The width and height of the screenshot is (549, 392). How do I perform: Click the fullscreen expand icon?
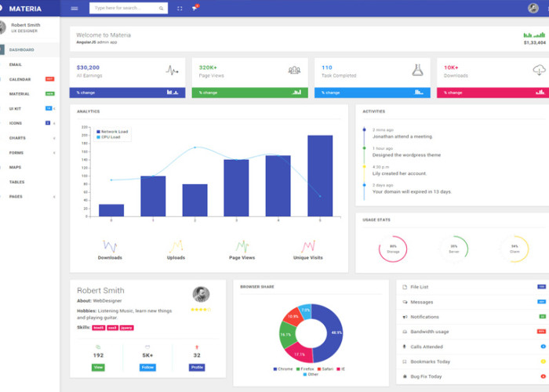(x=180, y=9)
